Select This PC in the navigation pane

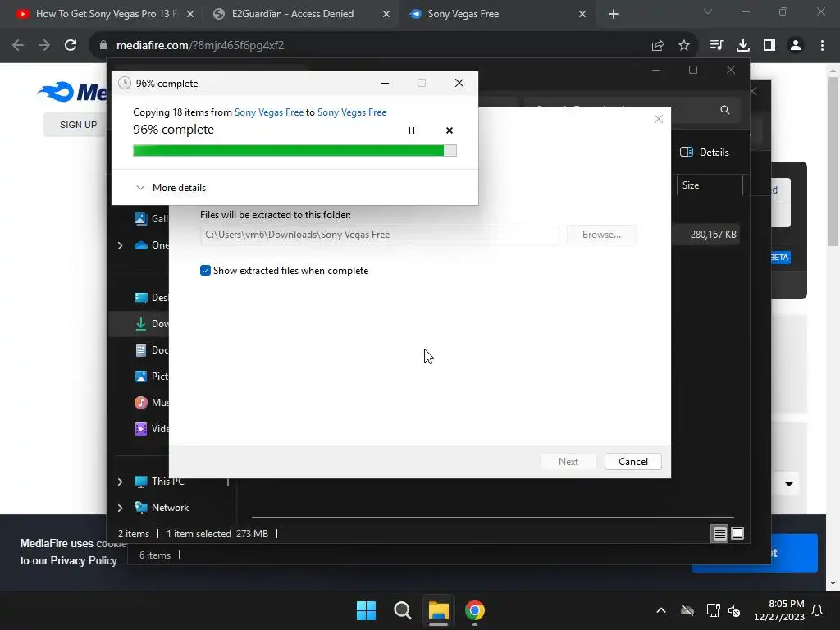coord(167,481)
